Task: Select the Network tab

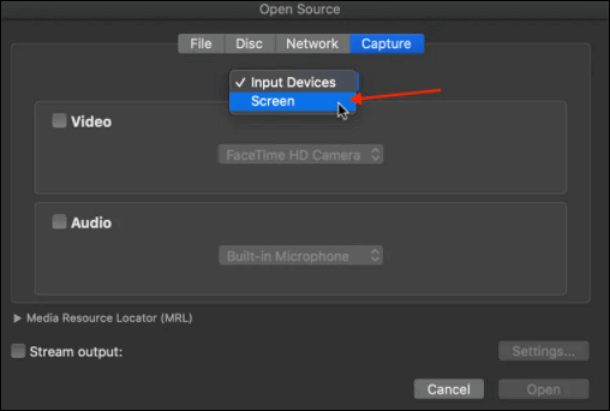Action: point(312,44)
